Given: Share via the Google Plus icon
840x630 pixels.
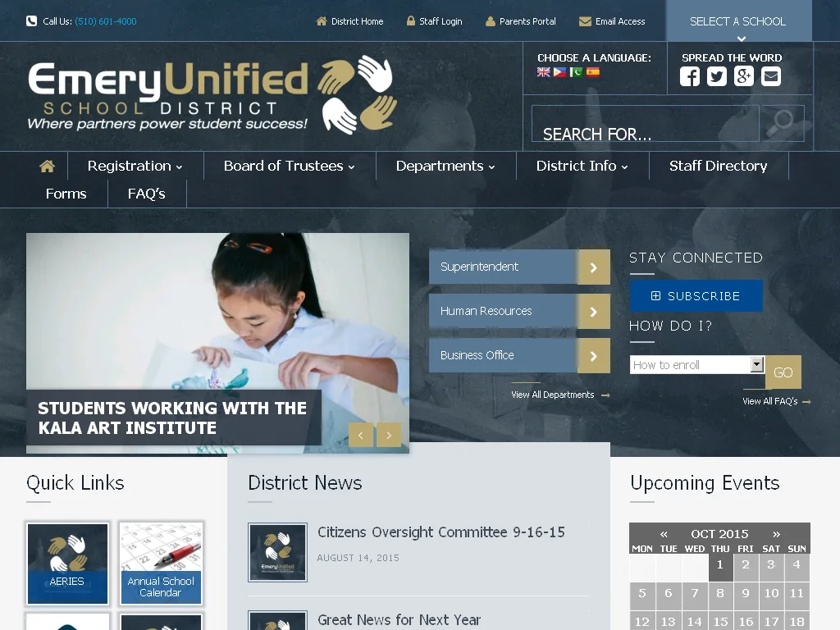Looking at the screenshot, I should 743,76.
